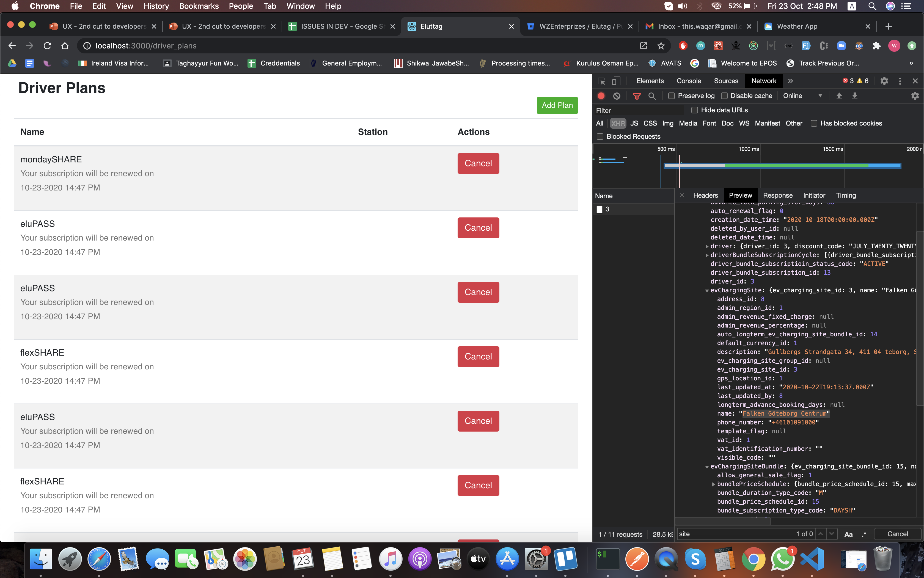
Task: Toggle the network filter funnel icon
Action: pos(637,96)
